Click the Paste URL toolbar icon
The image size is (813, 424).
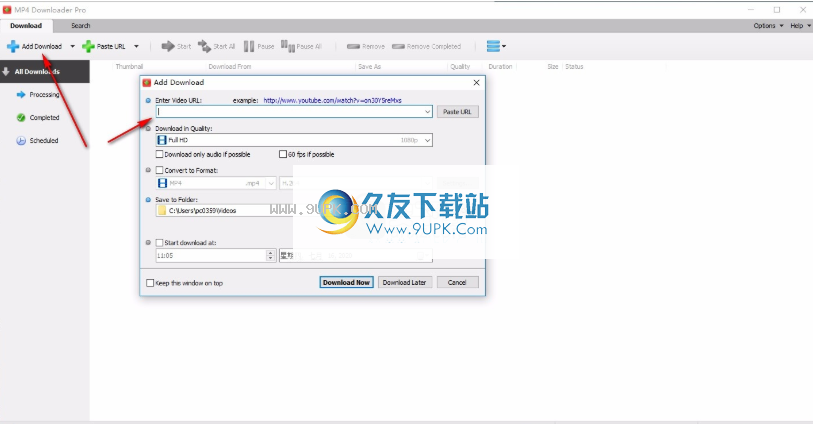(89, 47)
